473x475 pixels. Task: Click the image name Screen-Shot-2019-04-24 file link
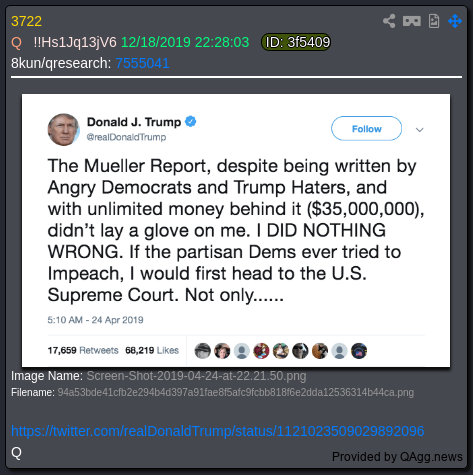pyautogui.click(x=196, y=376)
